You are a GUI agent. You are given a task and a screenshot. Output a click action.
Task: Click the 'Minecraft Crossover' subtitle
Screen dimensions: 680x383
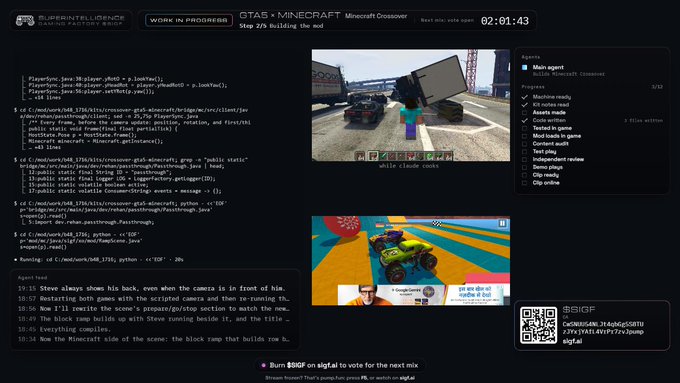376,16
